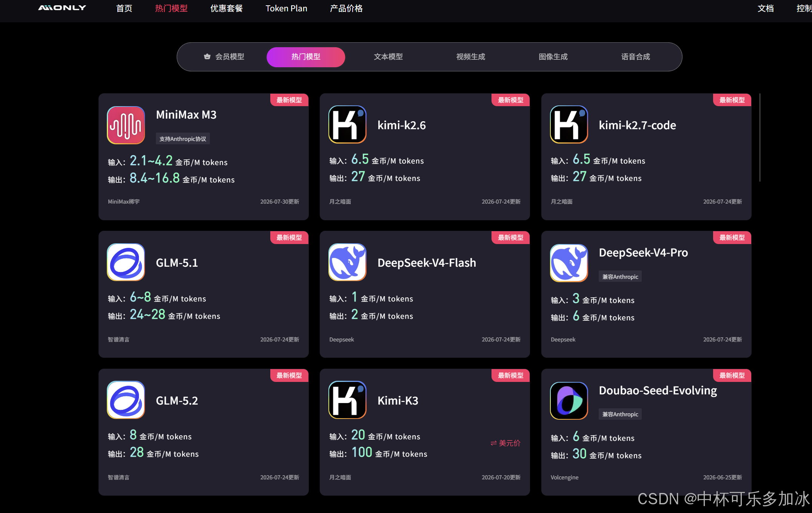The height and width of the screenshot is (513, 812).
Task: Click the 2026-07-20更新 date on Kimi-K3
Action: 501,477
